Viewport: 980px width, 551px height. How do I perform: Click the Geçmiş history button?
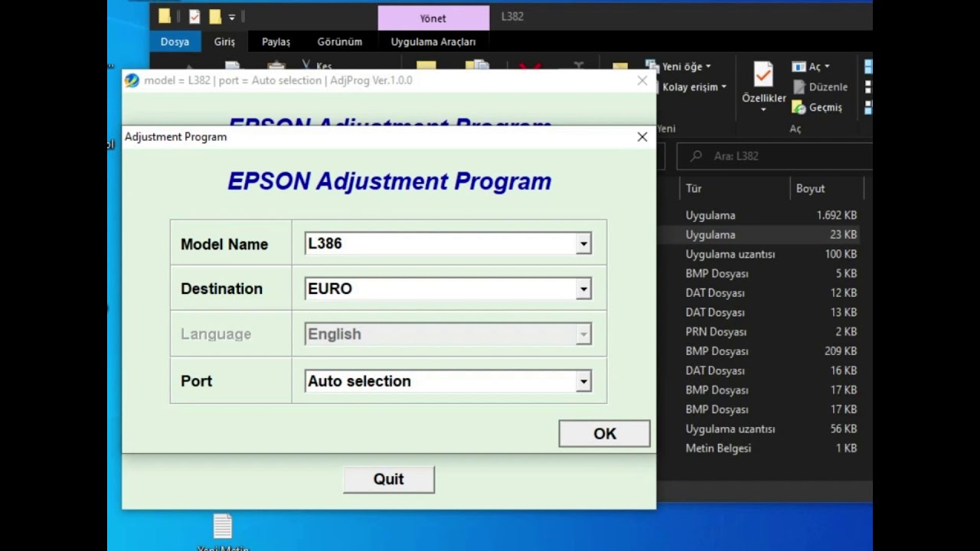coord(817,108)
